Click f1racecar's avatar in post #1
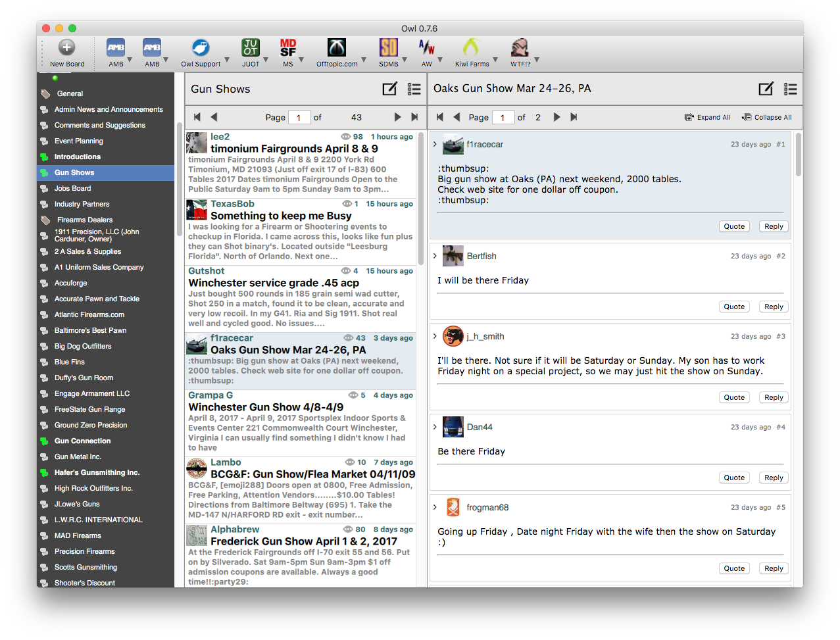 [x=453, y=144]
